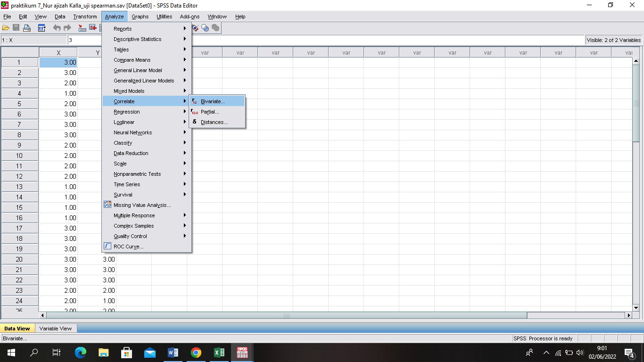Expand the Descriptive Statistics submenu
644x362 pixels.
point(147,39)
